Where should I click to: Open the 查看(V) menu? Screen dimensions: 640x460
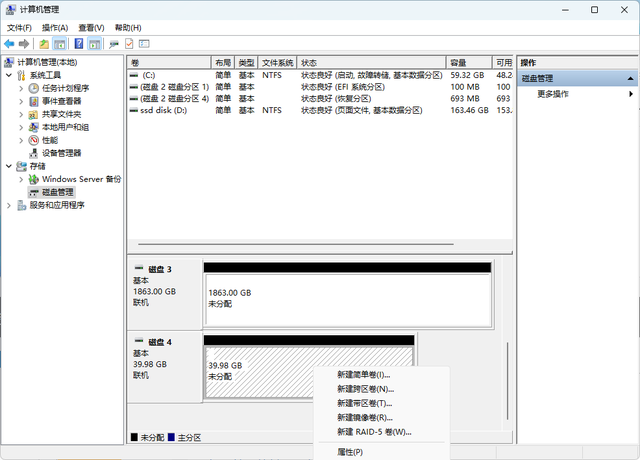[x=91, y=28]
